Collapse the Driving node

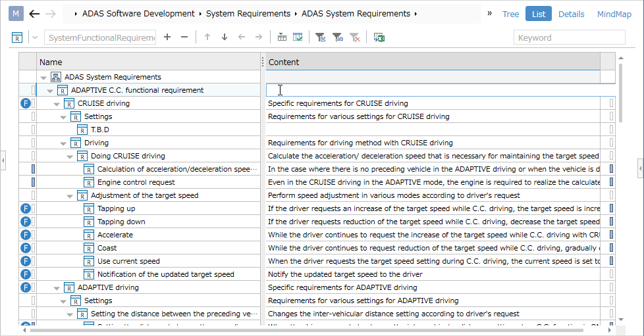pos(63,143)
